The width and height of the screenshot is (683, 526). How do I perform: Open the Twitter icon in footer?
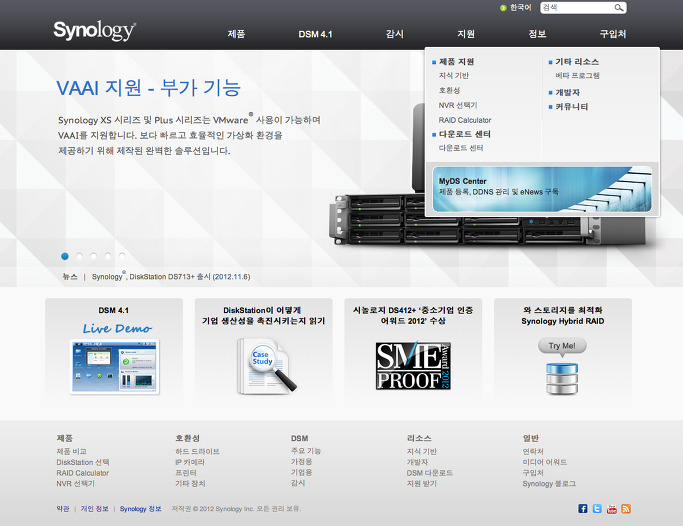click(x=597, y=509)
